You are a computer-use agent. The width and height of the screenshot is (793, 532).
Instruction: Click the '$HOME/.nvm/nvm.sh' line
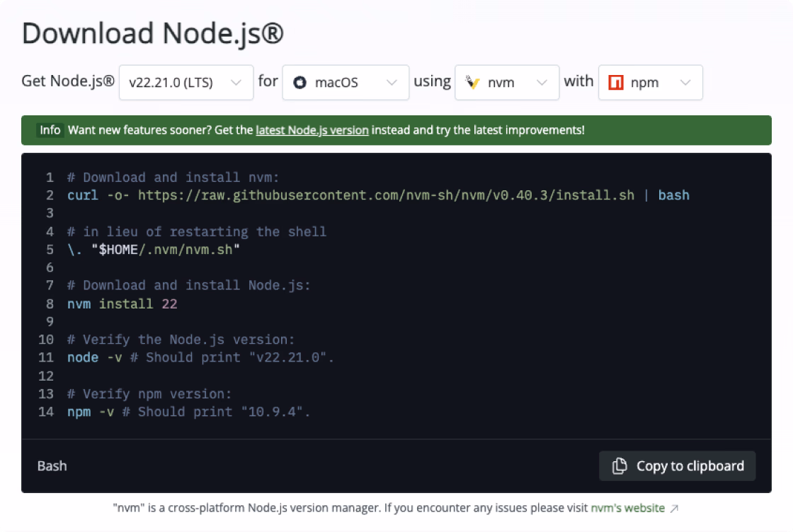pos(154,250)
